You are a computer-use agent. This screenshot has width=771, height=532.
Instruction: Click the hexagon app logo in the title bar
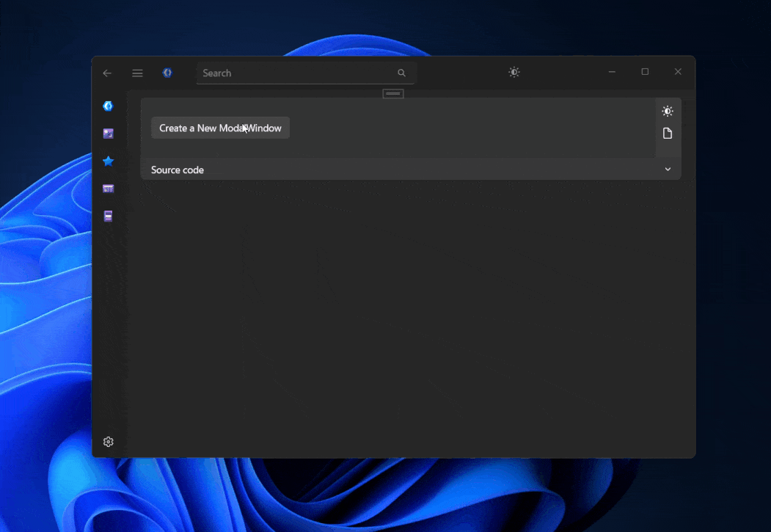click(x=167, y=73)
